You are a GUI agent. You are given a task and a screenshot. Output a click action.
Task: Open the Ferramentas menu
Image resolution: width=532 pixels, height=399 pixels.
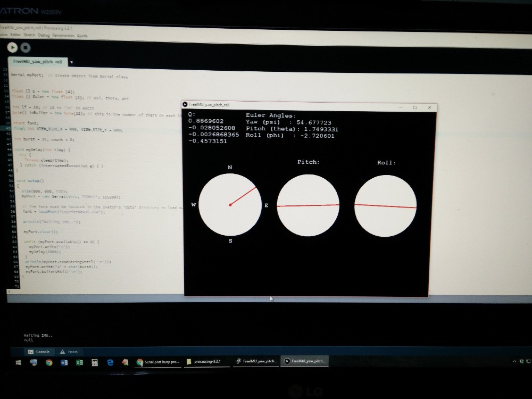pos(63,36)
